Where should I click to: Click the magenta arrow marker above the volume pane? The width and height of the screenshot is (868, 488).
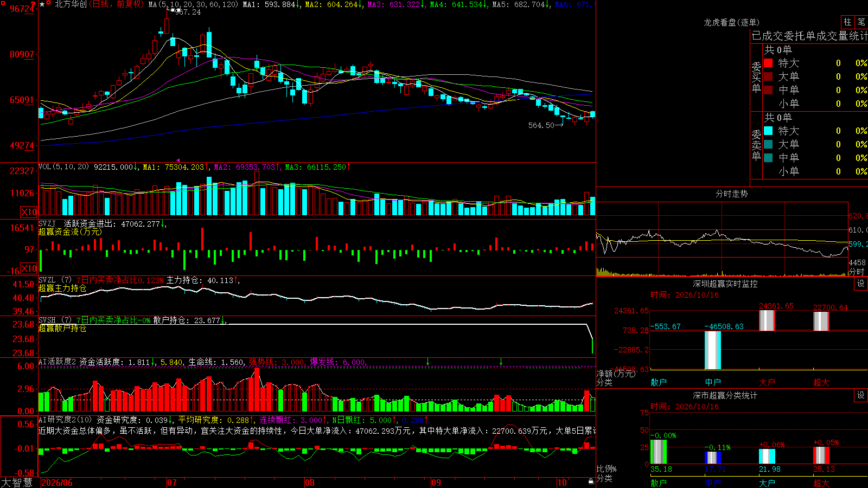tap(178, 160)
